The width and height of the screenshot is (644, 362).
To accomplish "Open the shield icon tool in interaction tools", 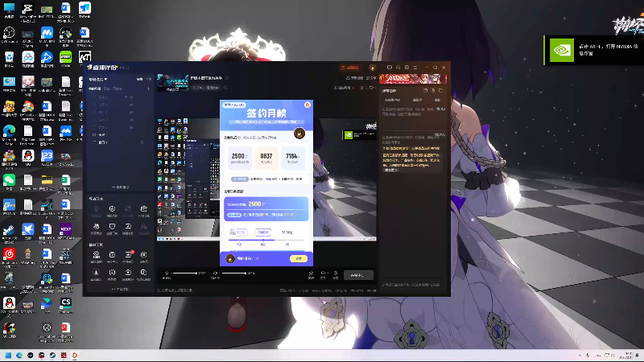I will click(112, 228).
